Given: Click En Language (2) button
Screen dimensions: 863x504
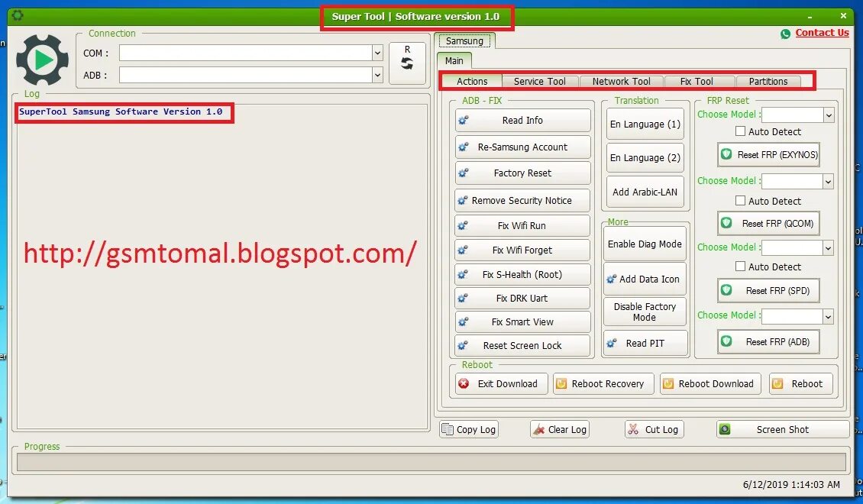Looking at the screenshot, I should tap(645, 158).
